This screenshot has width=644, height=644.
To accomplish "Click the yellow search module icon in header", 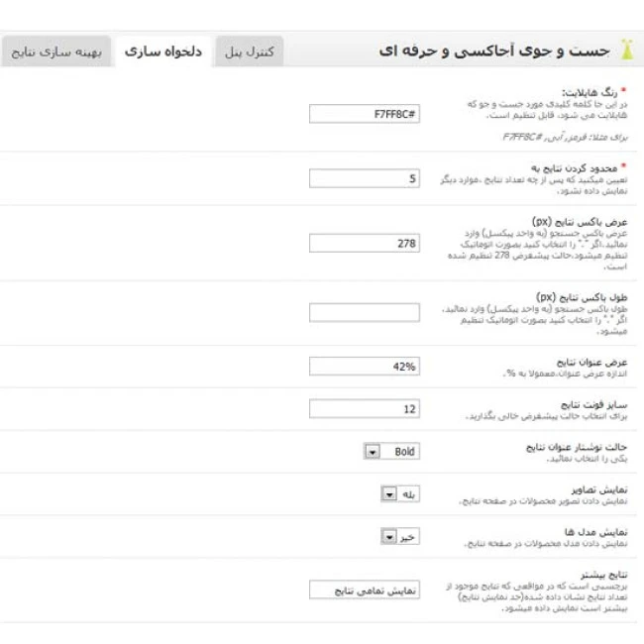I will (625, 50).
